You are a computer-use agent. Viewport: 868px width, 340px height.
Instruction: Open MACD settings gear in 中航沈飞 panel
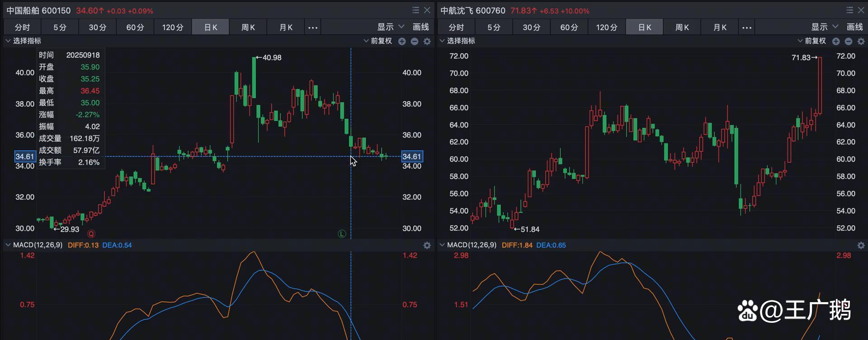861,245
